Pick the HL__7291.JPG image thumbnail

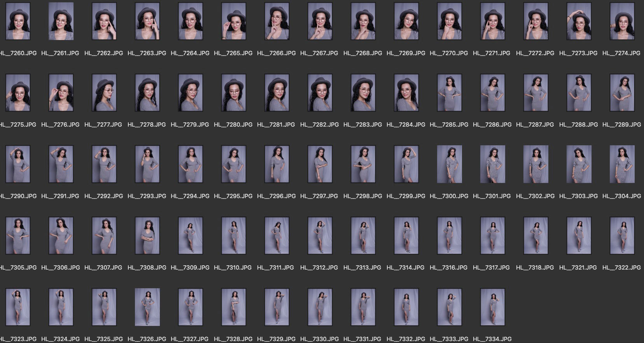tap(61, 164)
